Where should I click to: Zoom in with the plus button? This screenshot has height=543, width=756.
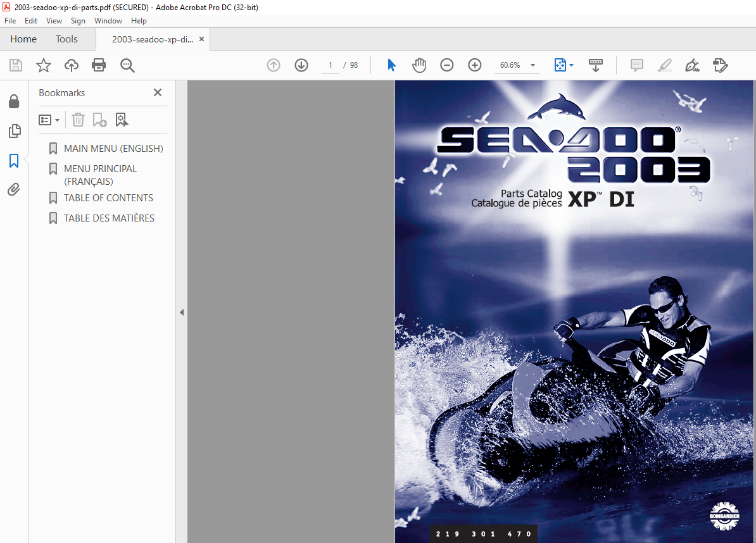click(x=475, y=65)
